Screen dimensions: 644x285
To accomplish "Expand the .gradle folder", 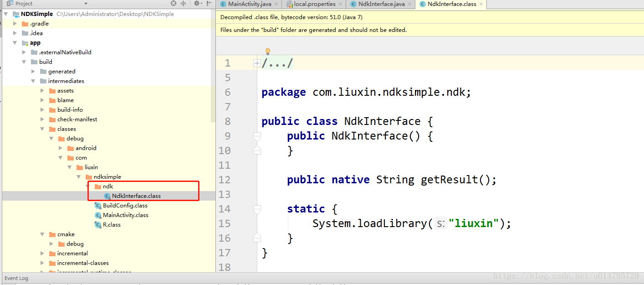I will point(15,24).
